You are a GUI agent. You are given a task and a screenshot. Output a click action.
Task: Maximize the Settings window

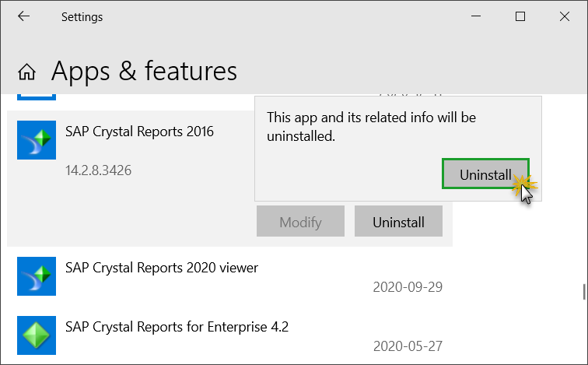click(520, 16)
